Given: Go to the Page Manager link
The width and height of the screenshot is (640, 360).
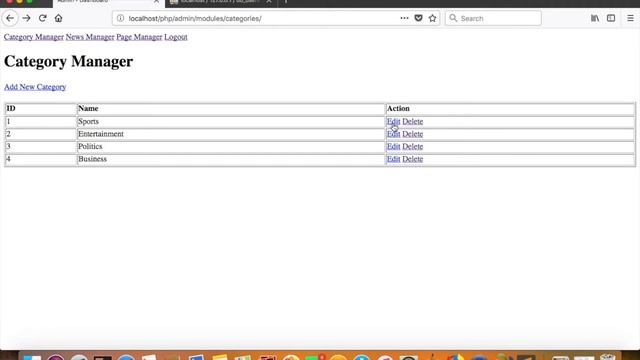Looking at the screenshot, I should (139, 37).
